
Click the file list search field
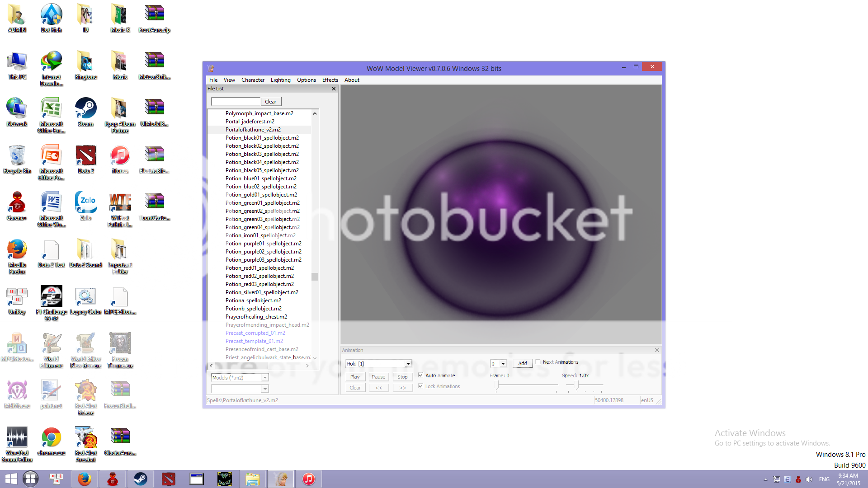pos(236,102)
